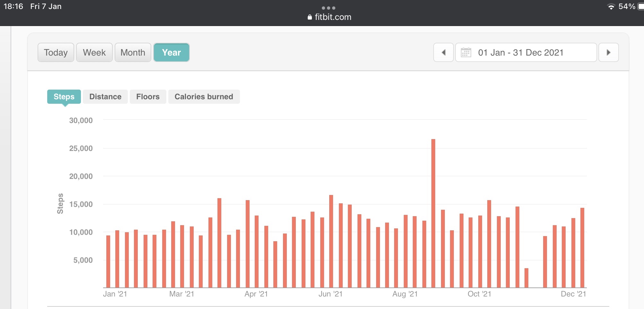Image resolution: width=644 pixels, height=309 pixels.
Task: Tap the three-dot multitasking menu at top
Action: pyautogui.click(x=328, y=8)
